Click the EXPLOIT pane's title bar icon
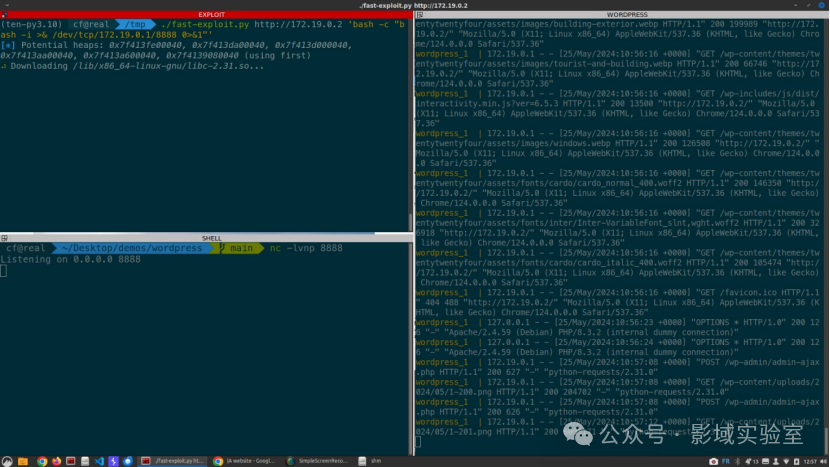The height and width of the screenshot is (467, 830). pyautogui.click(x=4, y=15)
